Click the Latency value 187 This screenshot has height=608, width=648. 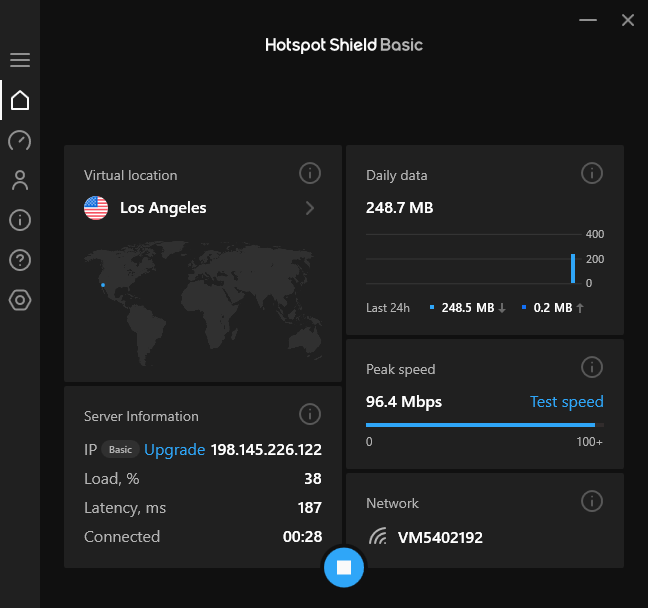coord(310,508)
